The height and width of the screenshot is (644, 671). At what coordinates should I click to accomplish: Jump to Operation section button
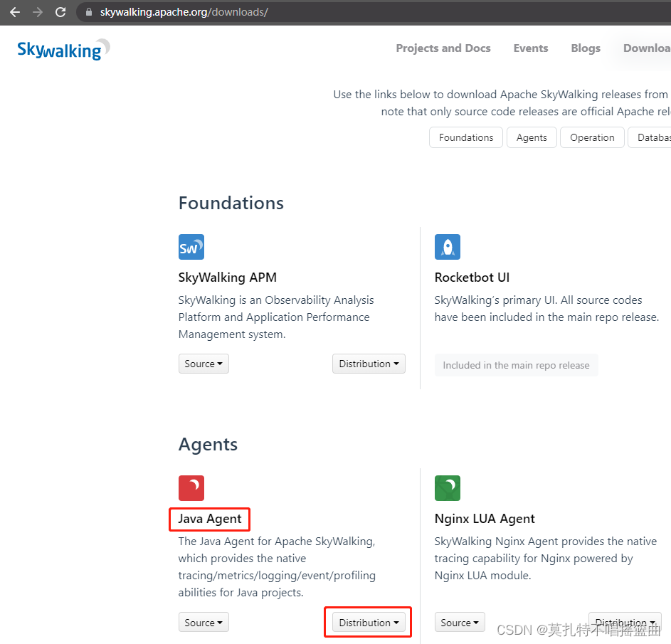[592, 137]
